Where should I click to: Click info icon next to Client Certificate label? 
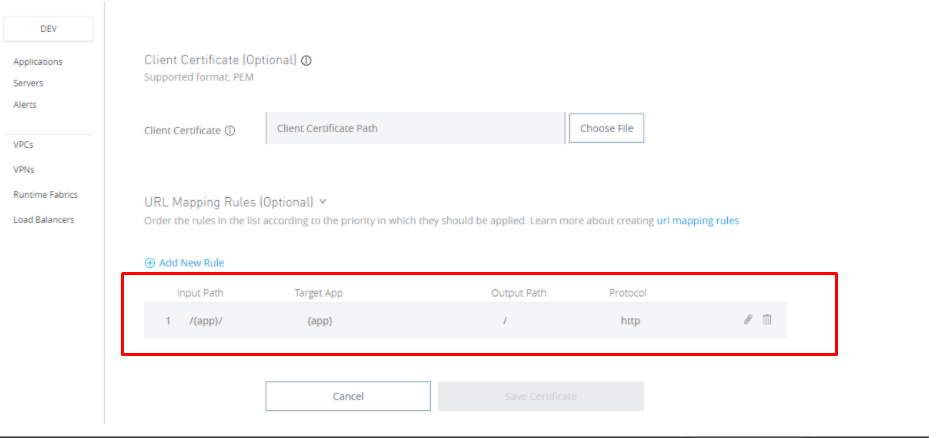[230, 130]
